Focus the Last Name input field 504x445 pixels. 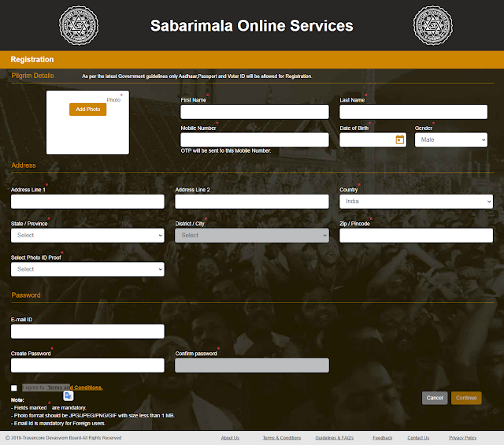point(413,112)
